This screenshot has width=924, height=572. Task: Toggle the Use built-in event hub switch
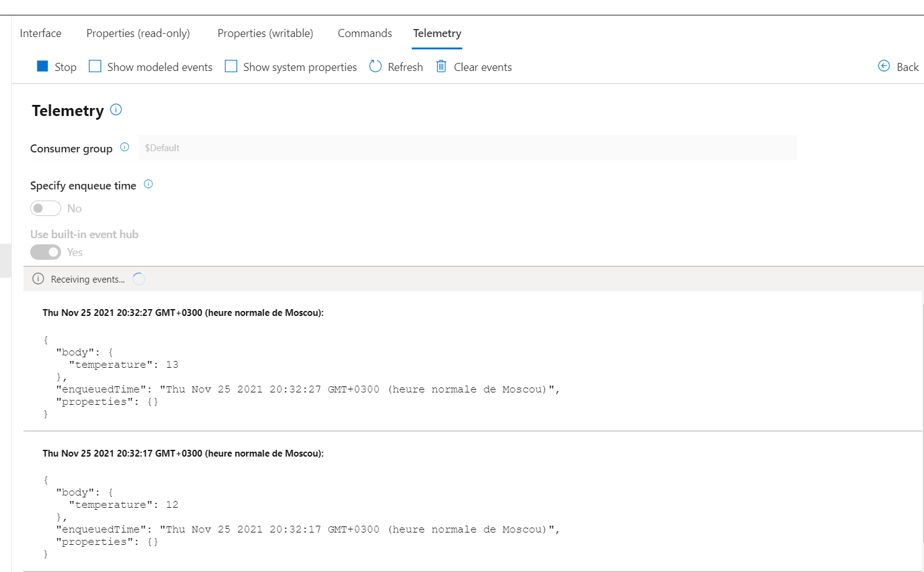pyautogui.click(x=46, y=252)
